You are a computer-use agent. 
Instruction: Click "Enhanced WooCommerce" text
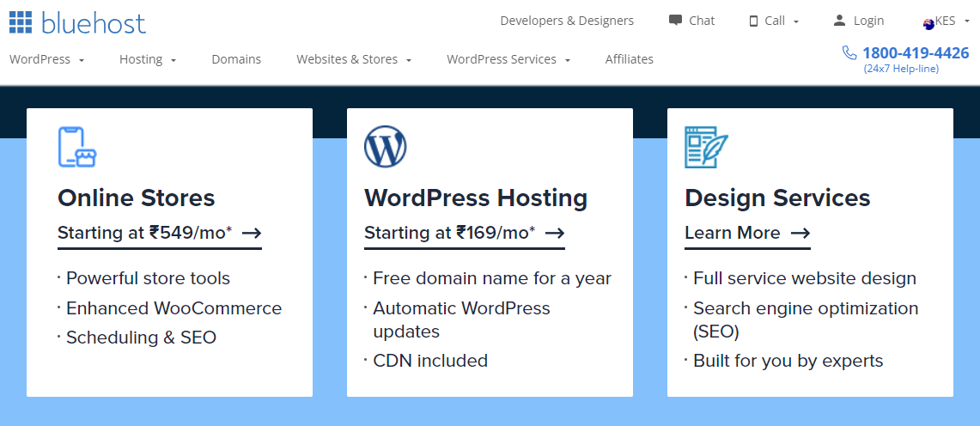tap(173, 308)
